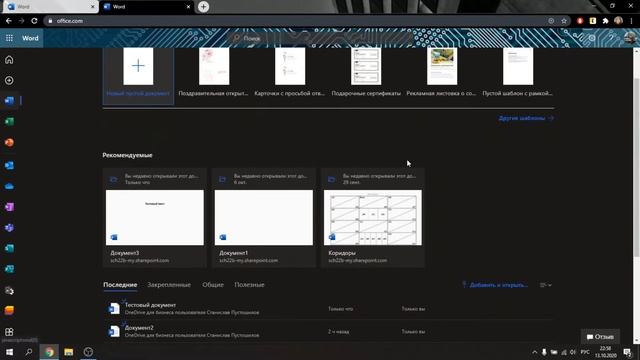The width and height of the screenshot is (640, 360).
Task: Open the Windows notification center
Action: 627,352
